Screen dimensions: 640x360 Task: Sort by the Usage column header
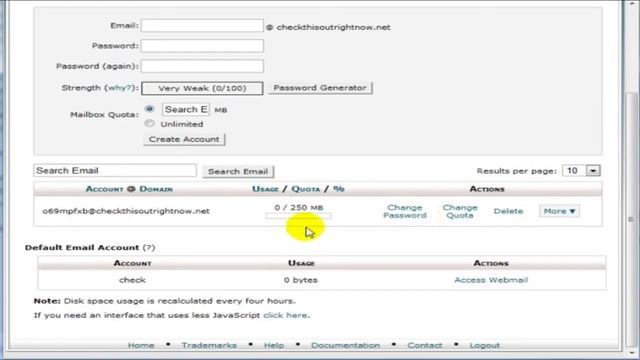pos(265,189)
